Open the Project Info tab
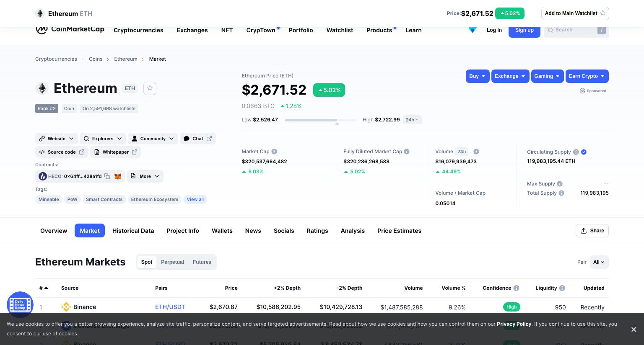Image resolution: width=644 pixels, height=345 pixels. pyautogui.click(x=183, y=231)
